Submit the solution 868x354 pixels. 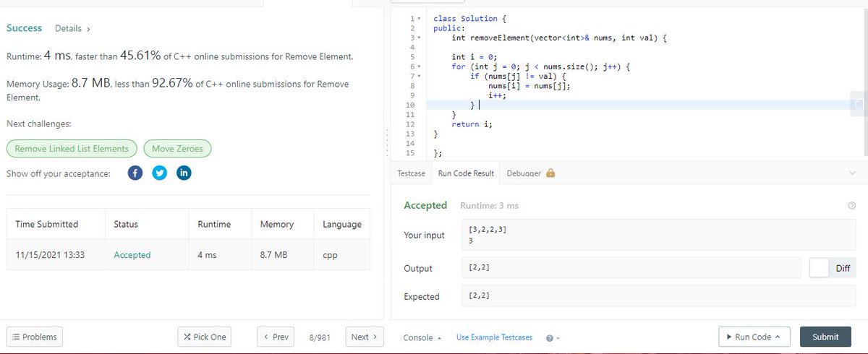(x=825, y=337)
